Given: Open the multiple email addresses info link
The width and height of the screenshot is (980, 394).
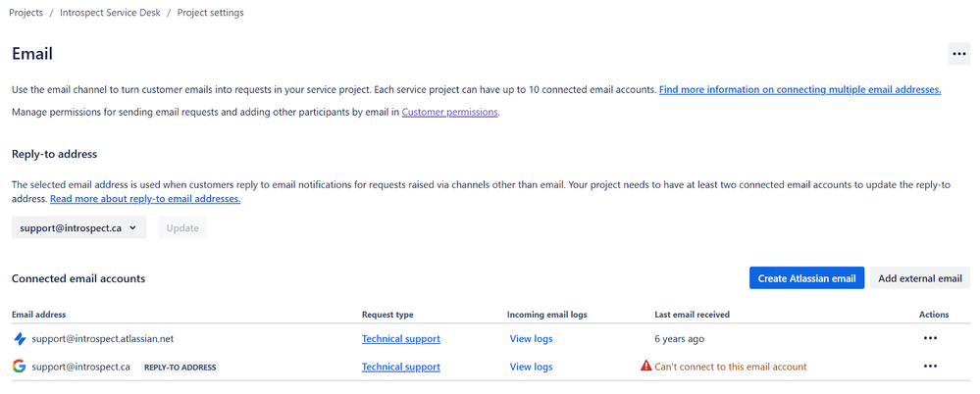Looking at the screenshot, I should click(x=799, y=89).
